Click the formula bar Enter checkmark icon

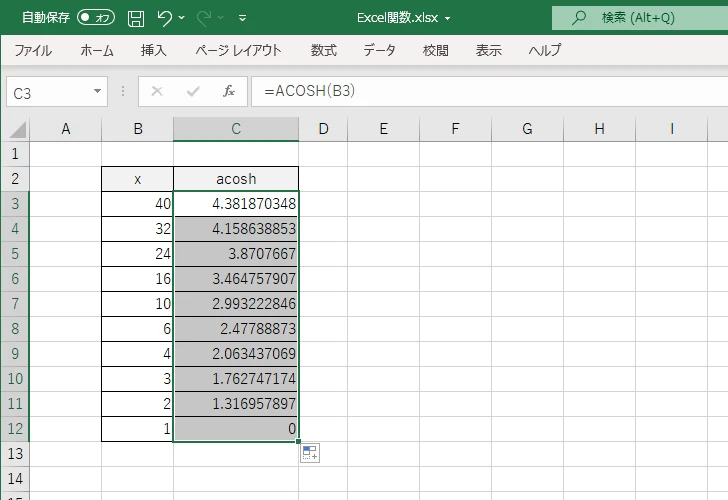pos(193,91)
